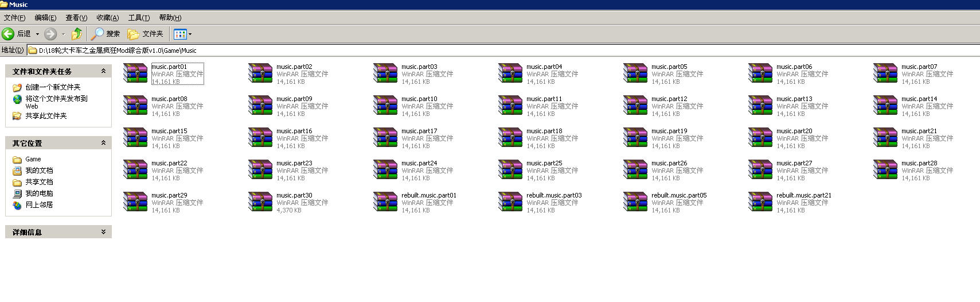Click 共享此文件夹 link

(x=46, y=116)
